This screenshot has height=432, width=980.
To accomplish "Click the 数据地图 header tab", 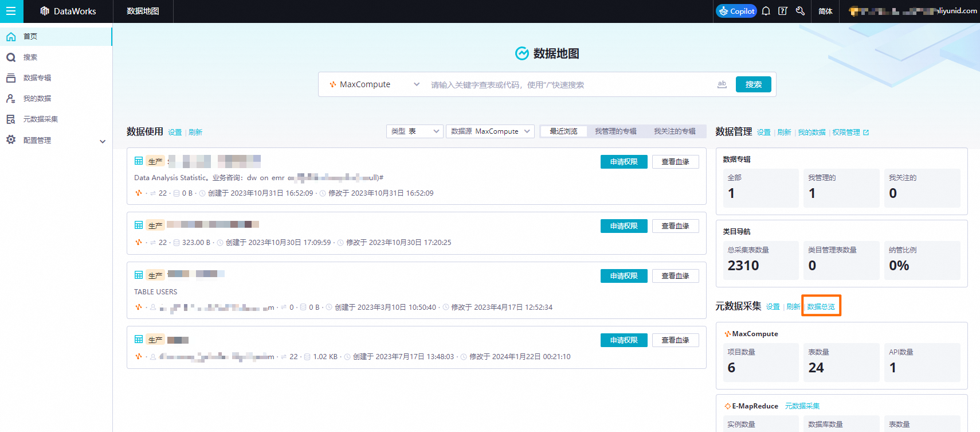I will (x=143, y=11).
